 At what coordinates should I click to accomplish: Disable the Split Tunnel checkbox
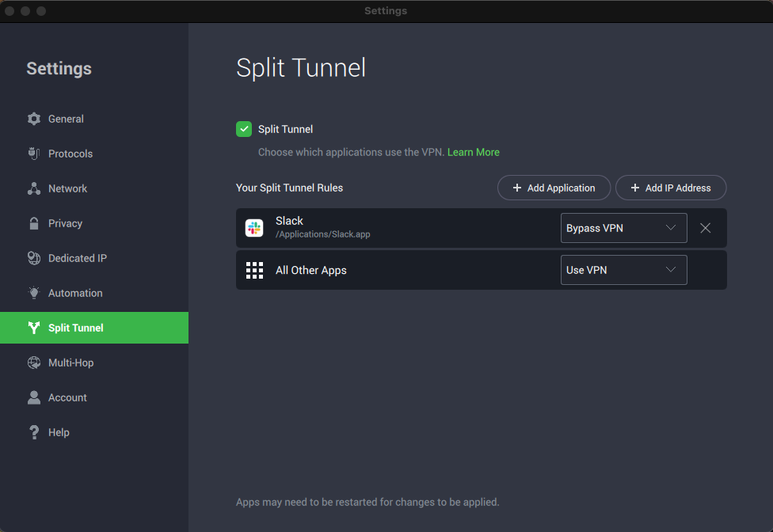(x=244, y=129)
